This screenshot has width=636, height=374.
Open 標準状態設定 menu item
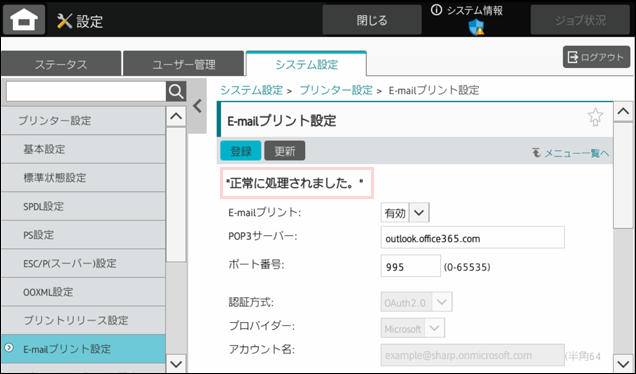click(x=83, y=178)
